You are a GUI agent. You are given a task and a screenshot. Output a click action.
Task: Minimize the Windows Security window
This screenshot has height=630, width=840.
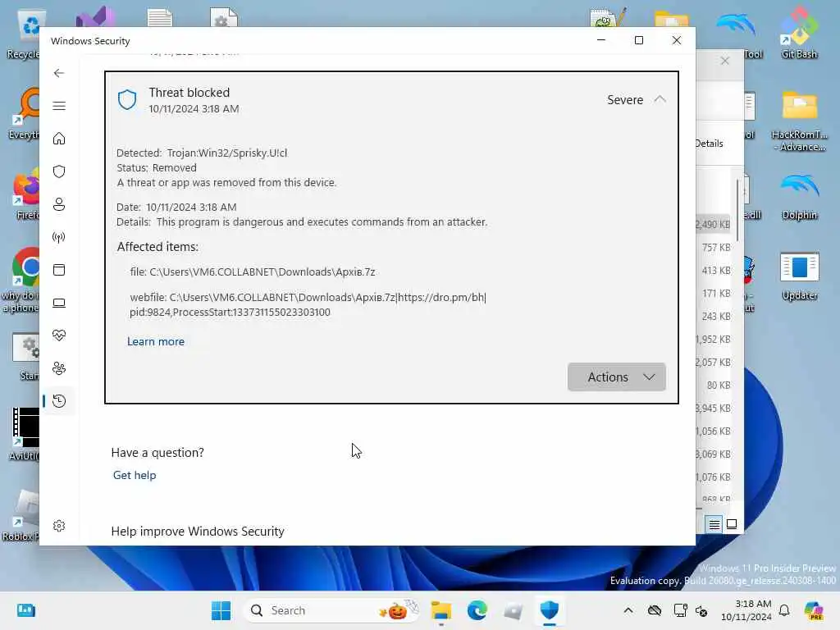(601, 41)
